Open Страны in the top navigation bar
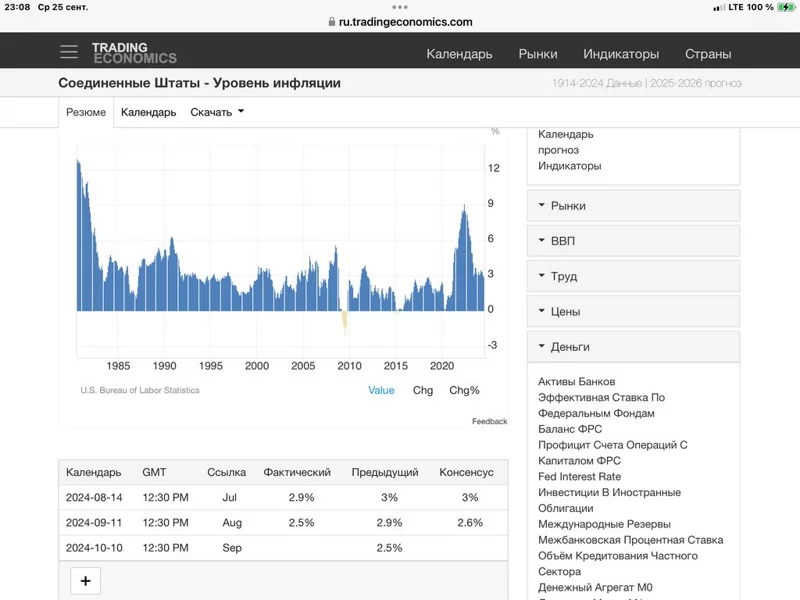Viewport: 800px width, 600px height. pos(708,54)
